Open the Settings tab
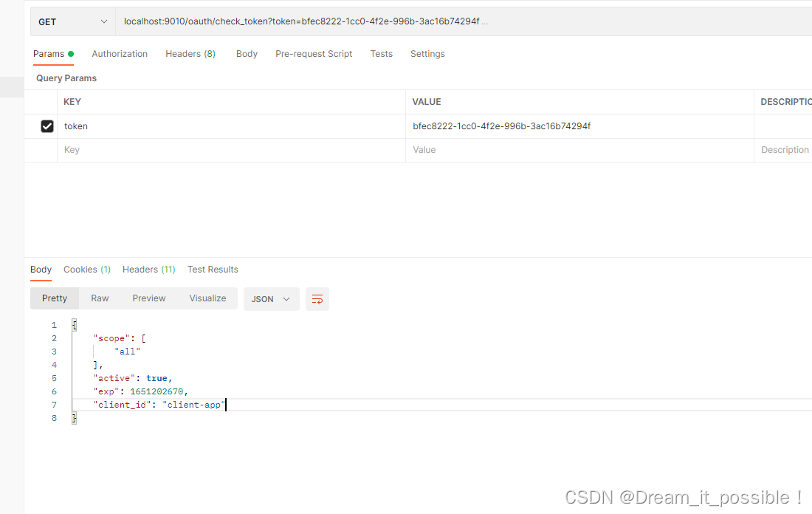Viewport: 812px width, 514px height. coord(427,54)
